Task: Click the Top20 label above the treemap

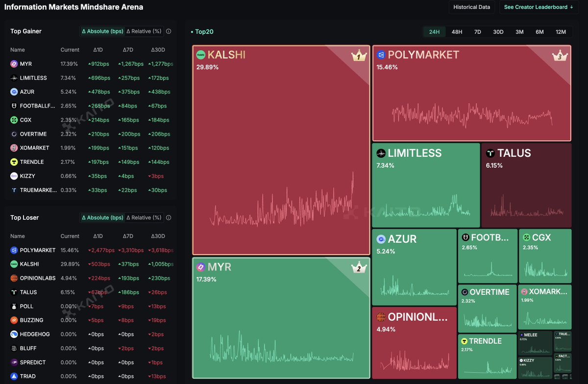Action: (203, 31)
